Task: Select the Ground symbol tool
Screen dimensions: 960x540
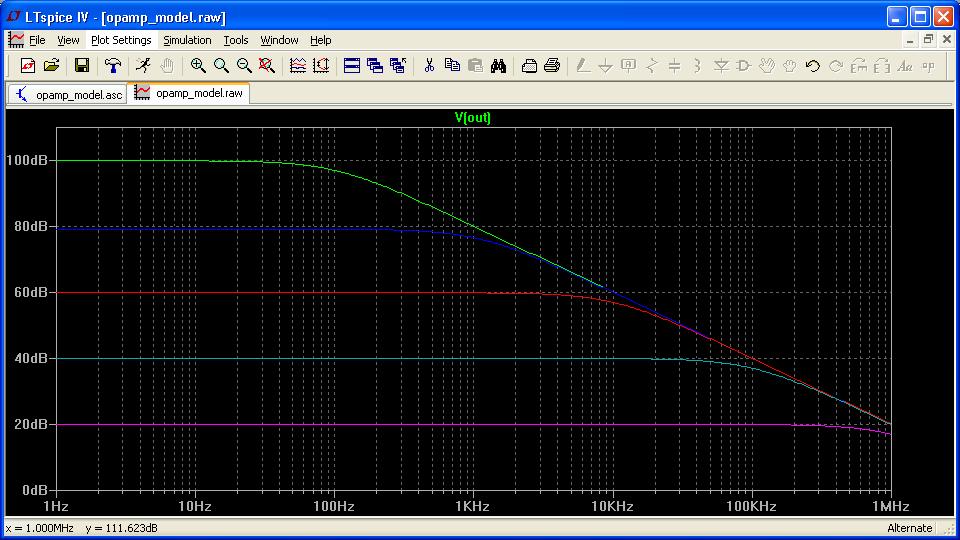Action: [606, 66]
